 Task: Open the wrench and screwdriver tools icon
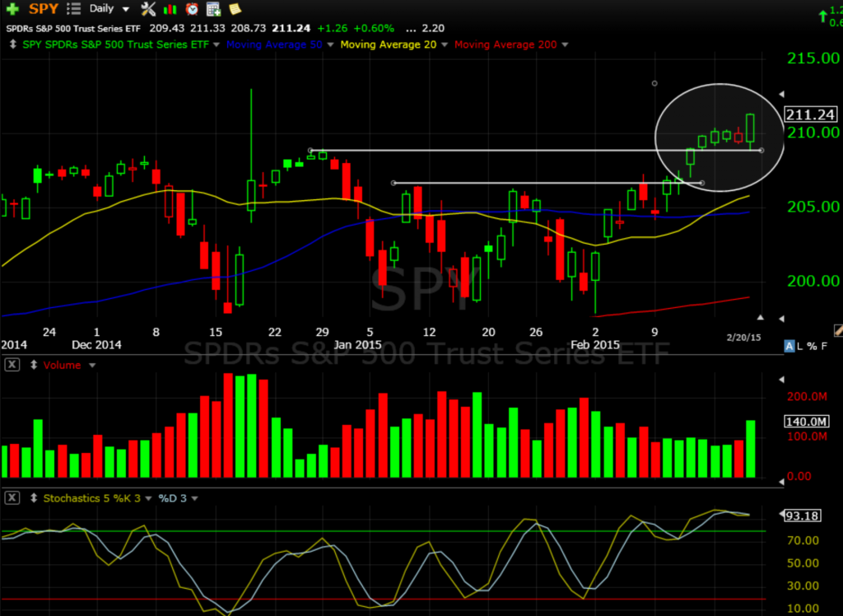(148, 8)
